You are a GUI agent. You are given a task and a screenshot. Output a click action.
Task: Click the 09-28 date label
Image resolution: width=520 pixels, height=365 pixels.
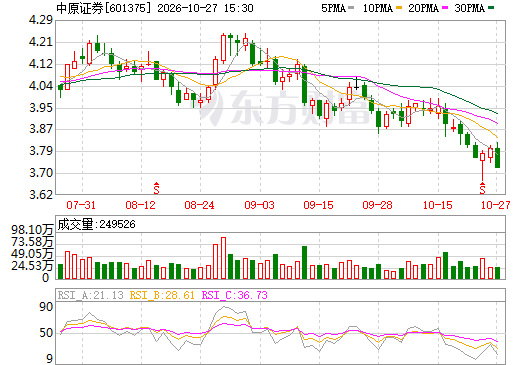click(378, 205)
